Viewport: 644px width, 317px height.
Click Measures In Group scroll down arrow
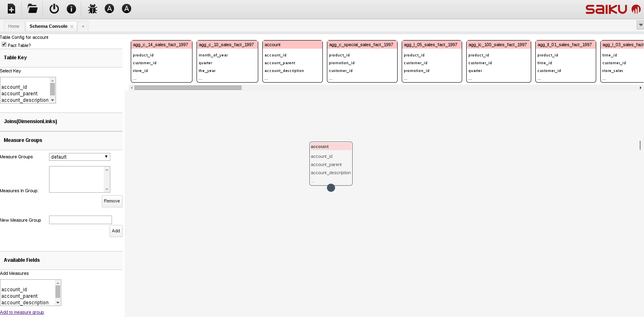pos(107,189)
